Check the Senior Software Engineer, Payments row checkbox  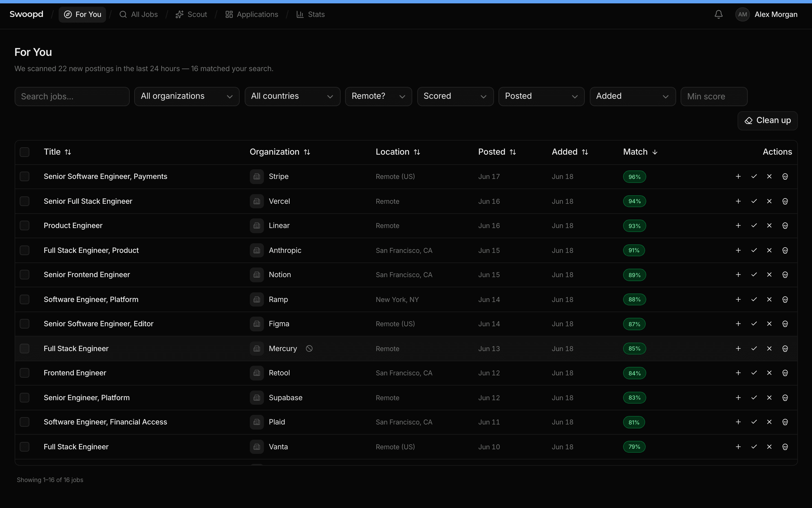point(25,176)
